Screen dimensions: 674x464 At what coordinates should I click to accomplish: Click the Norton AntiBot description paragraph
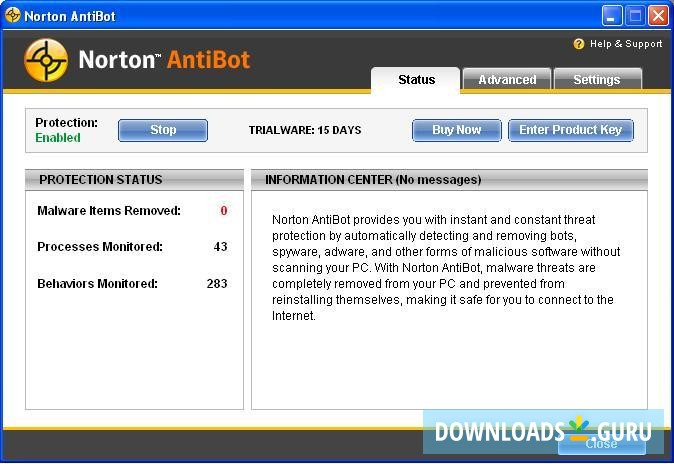[x=446, y=267]
